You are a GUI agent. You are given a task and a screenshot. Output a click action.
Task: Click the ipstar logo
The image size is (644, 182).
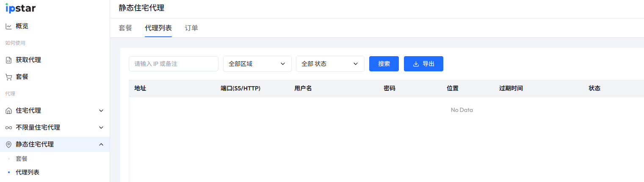click(20, 8)
